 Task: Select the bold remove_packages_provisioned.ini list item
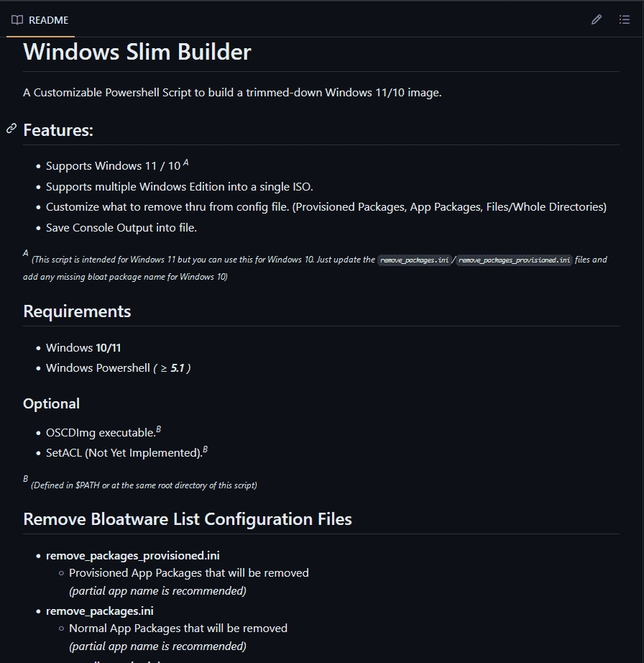[x=132, y=555]
